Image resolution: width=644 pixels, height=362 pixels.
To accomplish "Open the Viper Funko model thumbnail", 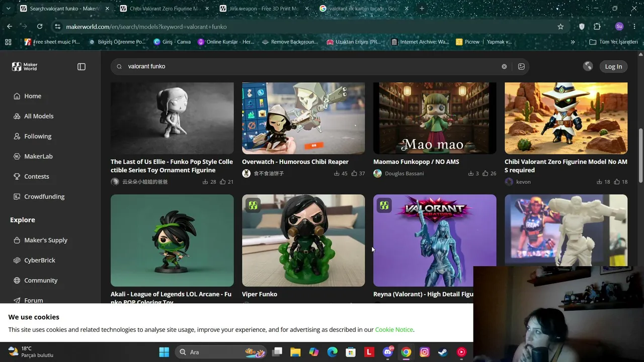I will pos(303,240).
